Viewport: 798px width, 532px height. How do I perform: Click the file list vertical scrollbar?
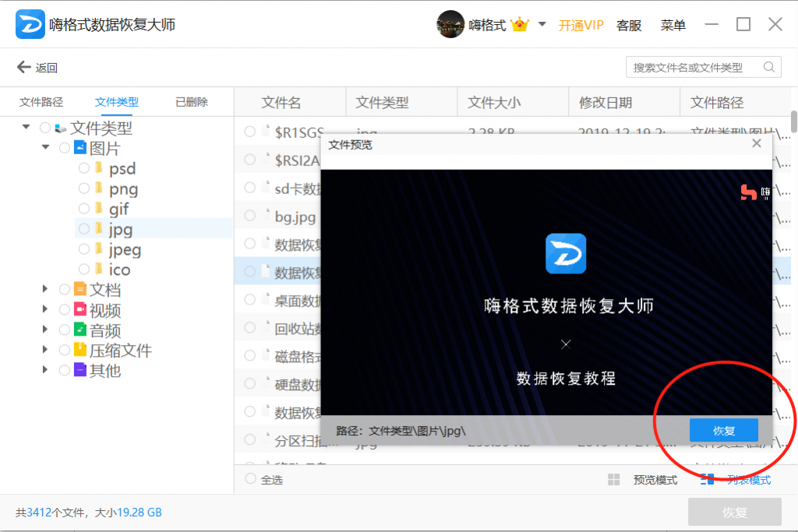tap(794, 122)
